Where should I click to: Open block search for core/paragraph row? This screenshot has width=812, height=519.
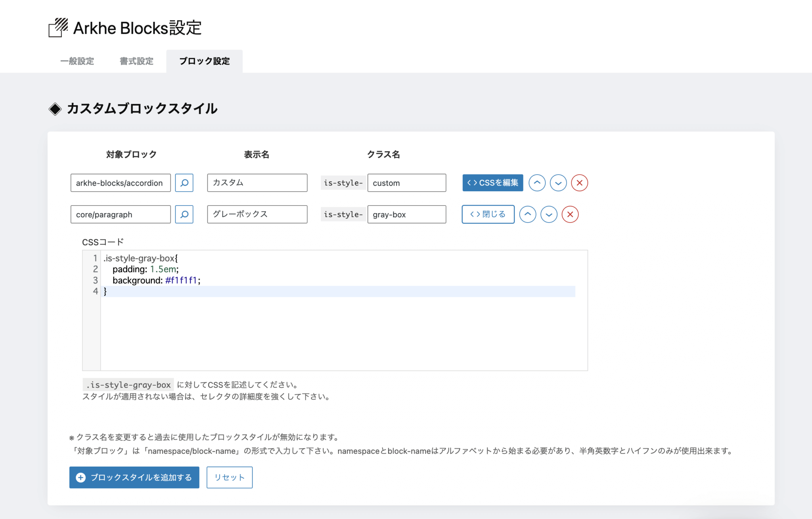tap(184, 214)
